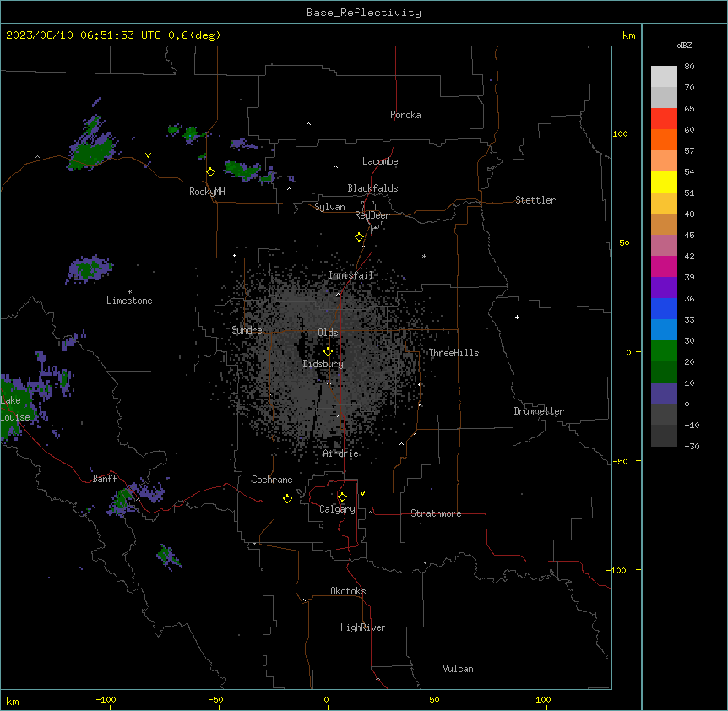728x711 pixels.
Task: Click the -30 value on dBZ scale
Action: pyautogui.click(x=692, y=446)
